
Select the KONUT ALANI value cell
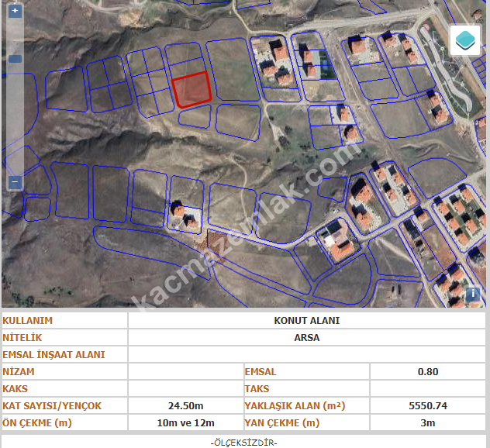306,320
